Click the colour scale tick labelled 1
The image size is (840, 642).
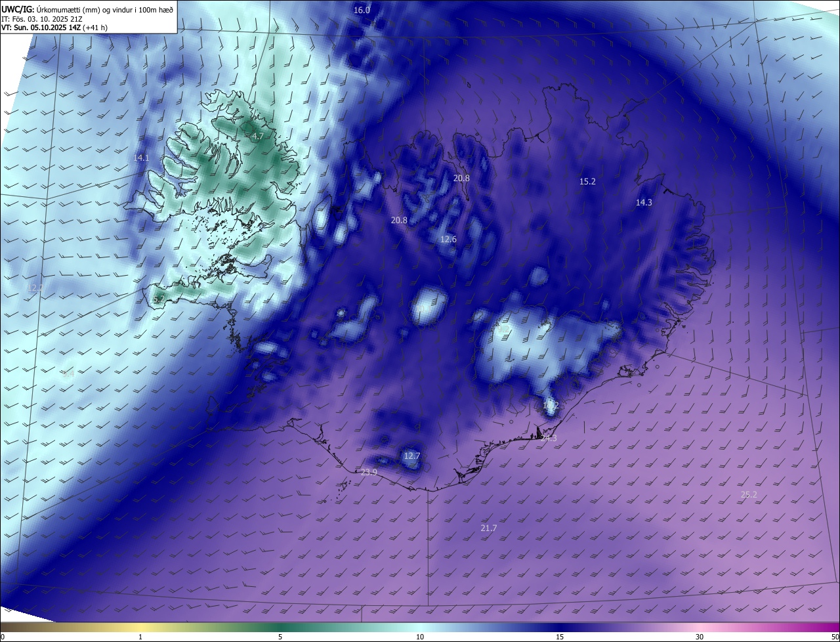tap(140, 637)
